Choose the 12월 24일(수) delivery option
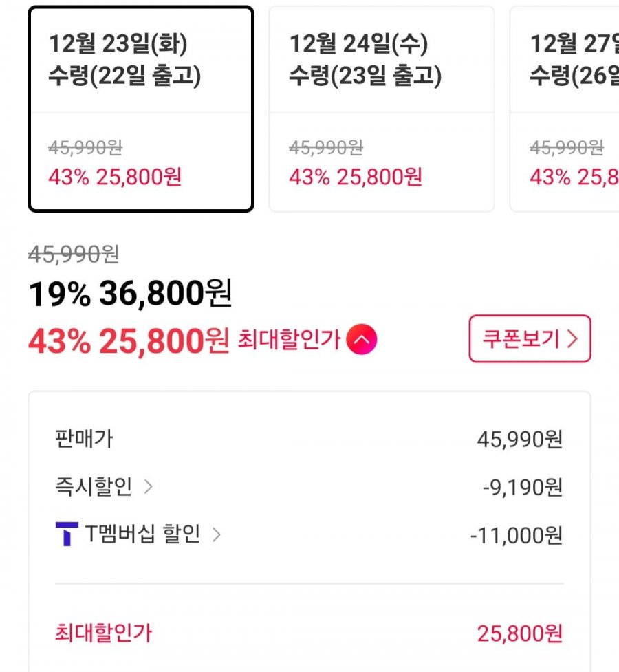 point(381,109)
